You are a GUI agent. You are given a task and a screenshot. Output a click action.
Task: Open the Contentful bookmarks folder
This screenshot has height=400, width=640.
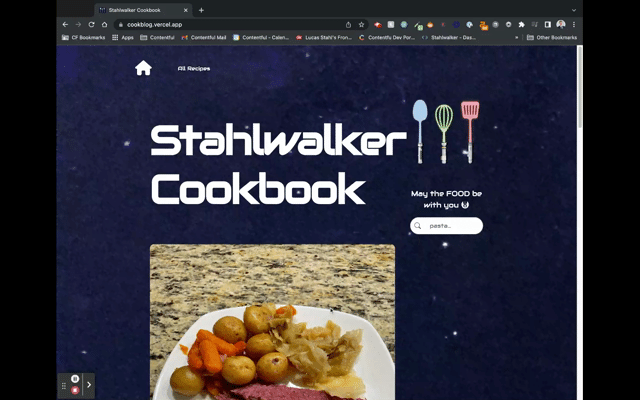coord(157,38)
